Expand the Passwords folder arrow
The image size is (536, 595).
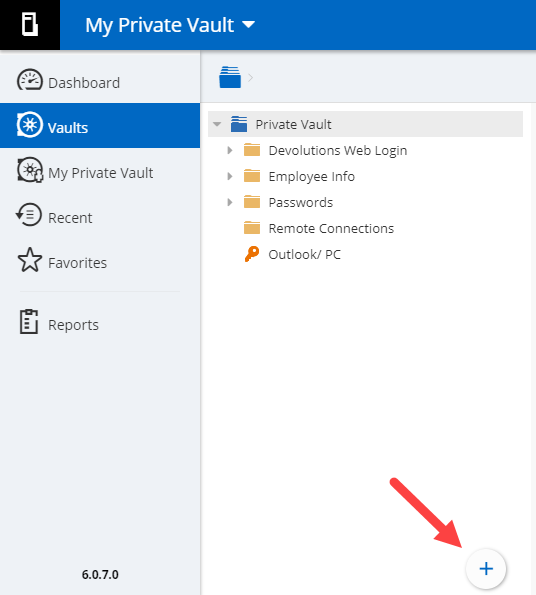click(x=230, y=202)
